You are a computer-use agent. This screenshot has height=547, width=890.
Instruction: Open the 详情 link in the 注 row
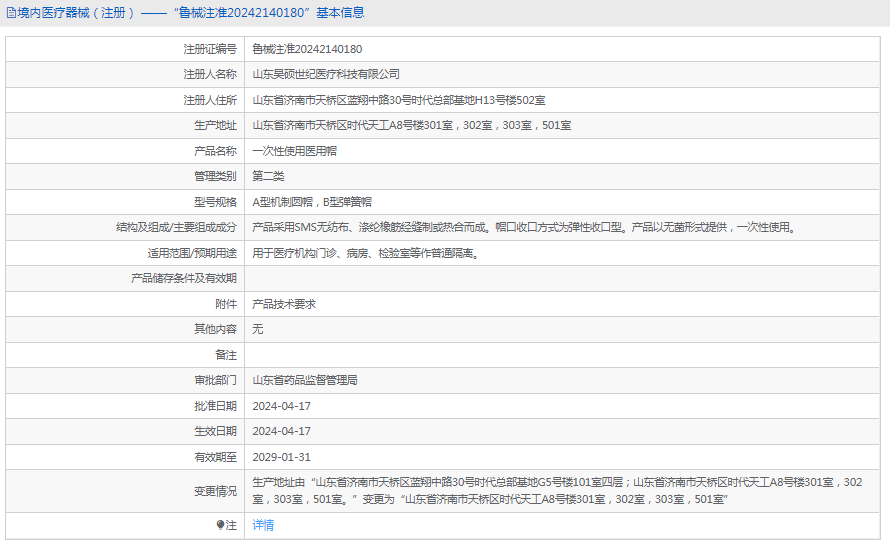[x=263, y=525]
